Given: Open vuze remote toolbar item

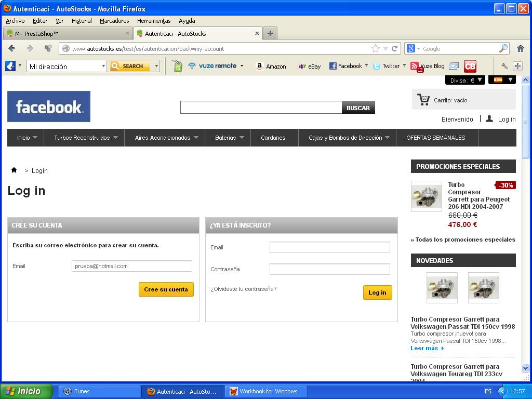Looking at the screenshot, I should tap(216, 66).
